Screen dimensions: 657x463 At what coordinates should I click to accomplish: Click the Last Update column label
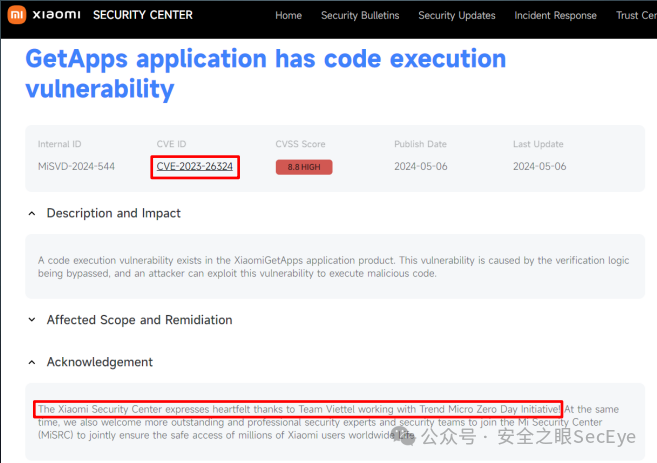pos(538,144)
